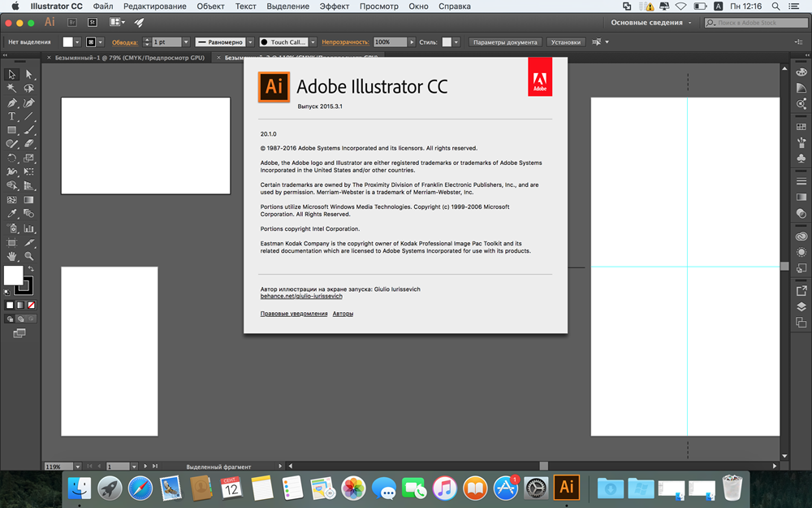Swap fill and stroke colors
Screen dimensions: 812x508
pos(31,268)
